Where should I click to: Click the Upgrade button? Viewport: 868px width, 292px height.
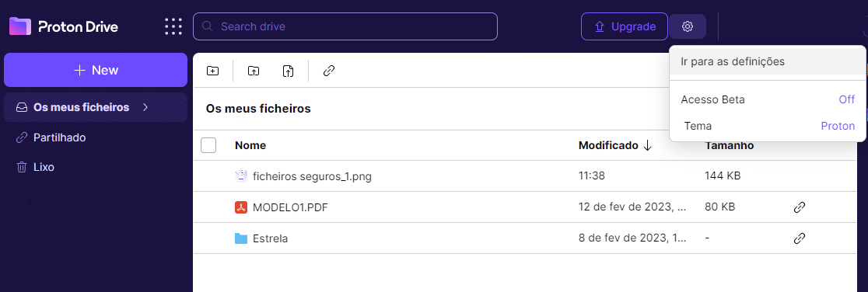pyautogui.click(x=625, y=26)
